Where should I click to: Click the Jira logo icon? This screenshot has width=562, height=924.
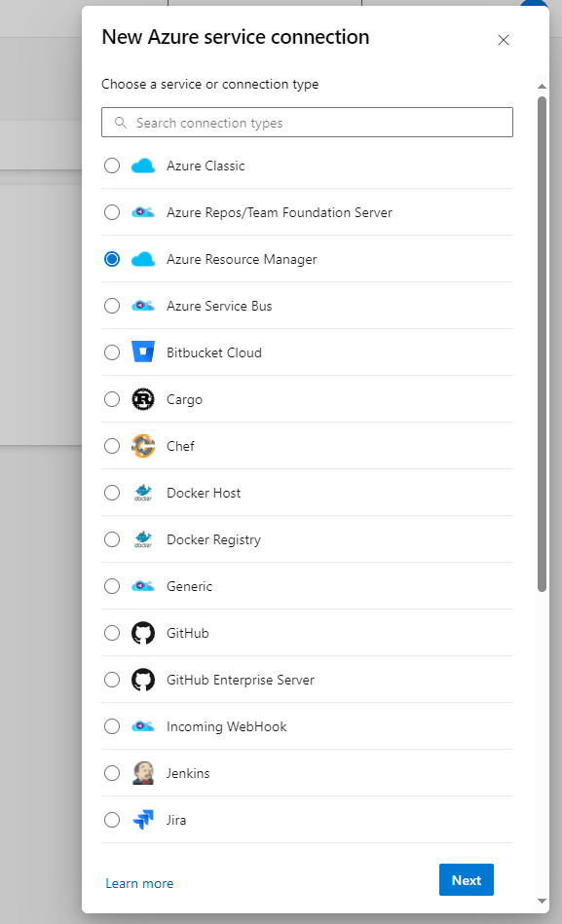[143, 820]
